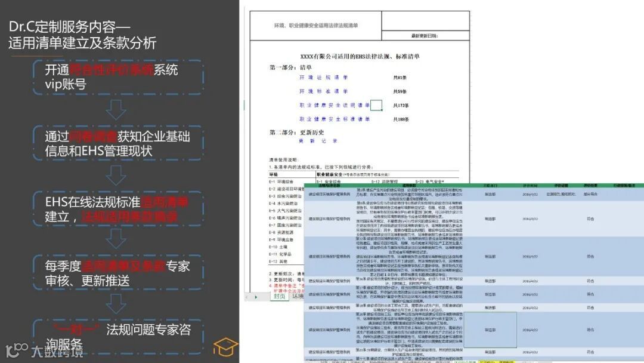The image size is (644, 363).
Task: Click the 审核、更新推送 step box
Action: 118,273
